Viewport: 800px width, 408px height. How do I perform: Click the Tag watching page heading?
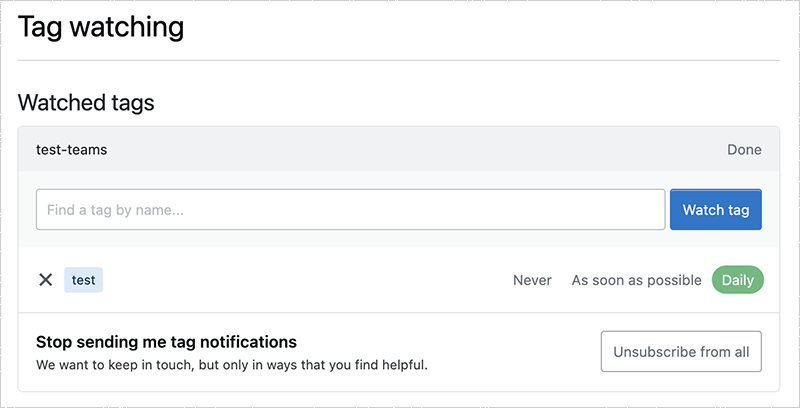(x=101, y=27)
